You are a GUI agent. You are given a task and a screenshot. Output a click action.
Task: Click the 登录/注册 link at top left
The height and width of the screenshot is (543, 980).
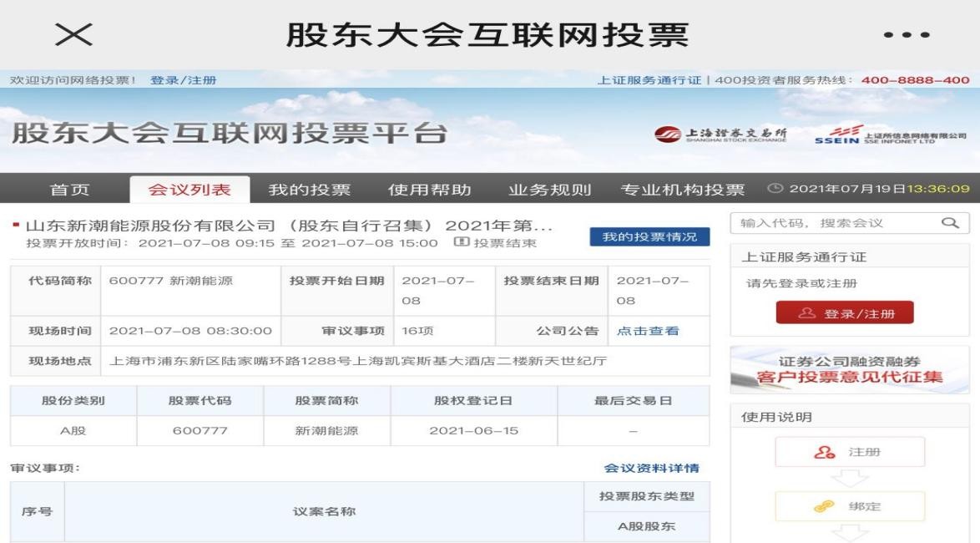point(183,80)
